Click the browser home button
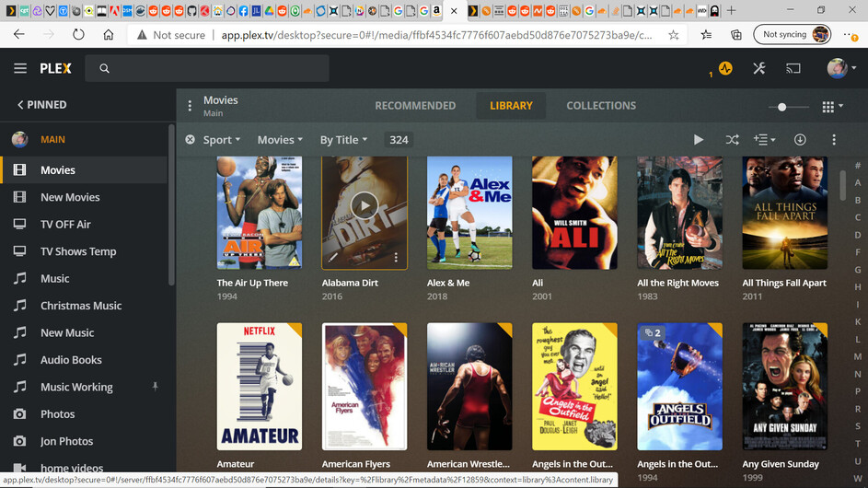This screenshot has width=868, height=488. pos(109,35)
